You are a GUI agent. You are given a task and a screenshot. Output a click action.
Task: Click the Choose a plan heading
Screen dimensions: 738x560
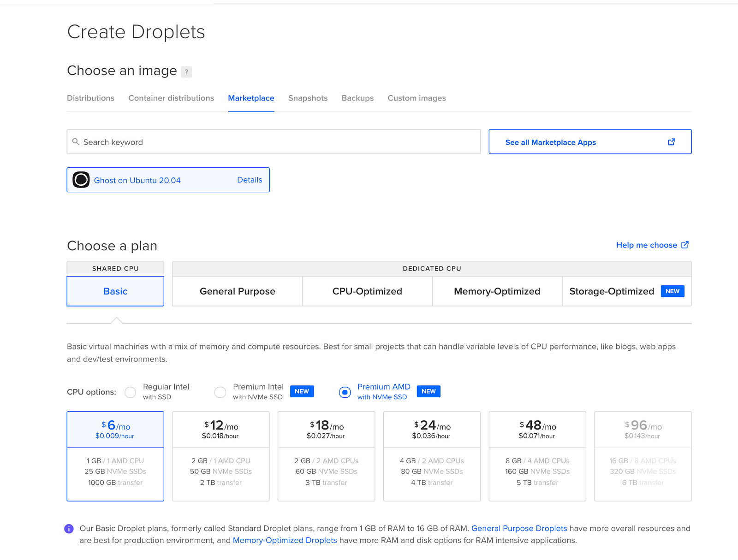click(112, 246)
